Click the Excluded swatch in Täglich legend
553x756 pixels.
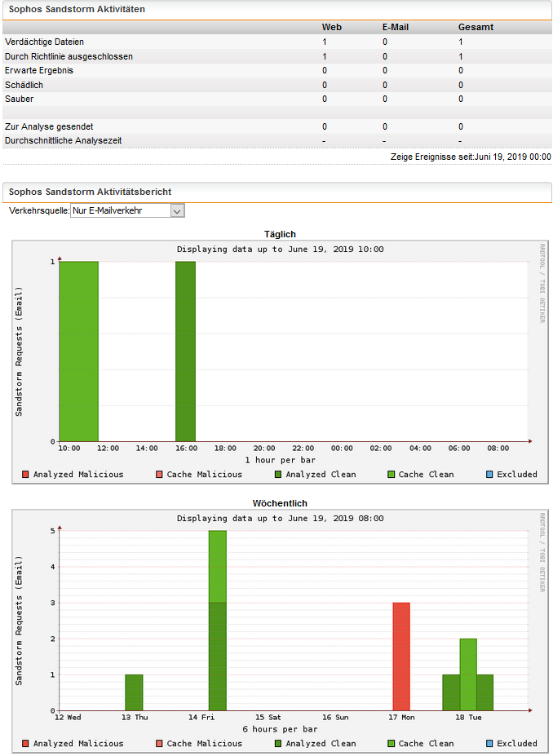click(489, 475)
